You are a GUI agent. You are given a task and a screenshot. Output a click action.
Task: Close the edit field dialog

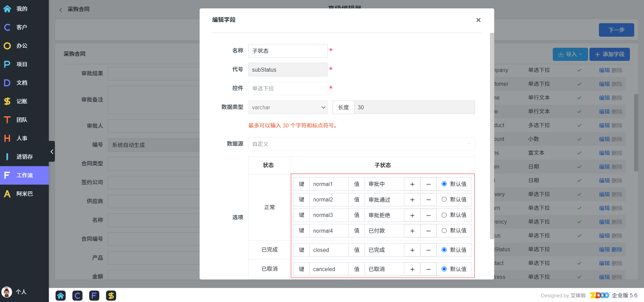[478, 20]
